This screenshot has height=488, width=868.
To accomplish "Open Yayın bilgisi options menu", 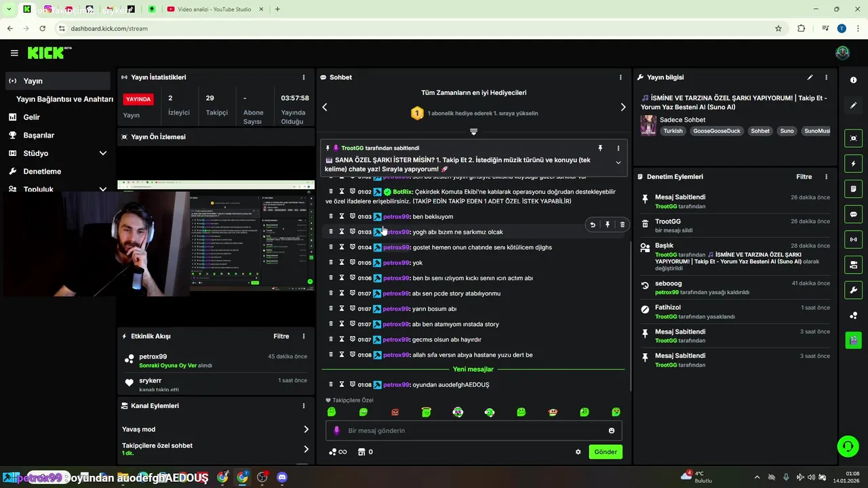I will pyautogui.click(x=826, y=77).
